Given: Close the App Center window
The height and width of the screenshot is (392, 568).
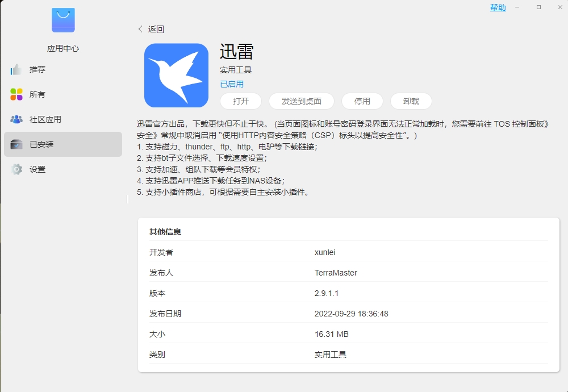Looking at the screenshot, I should tap(560, 7).
